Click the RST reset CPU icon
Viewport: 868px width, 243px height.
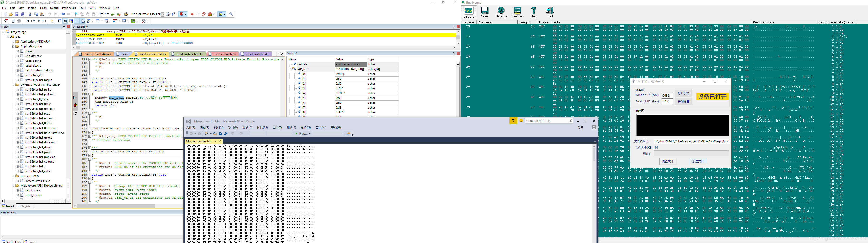pos(6,21)
